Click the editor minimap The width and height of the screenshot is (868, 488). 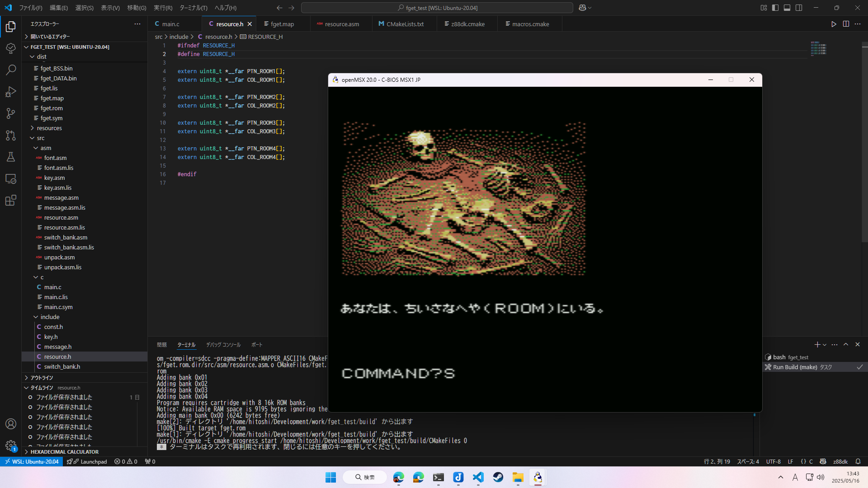tap(819, 48)
